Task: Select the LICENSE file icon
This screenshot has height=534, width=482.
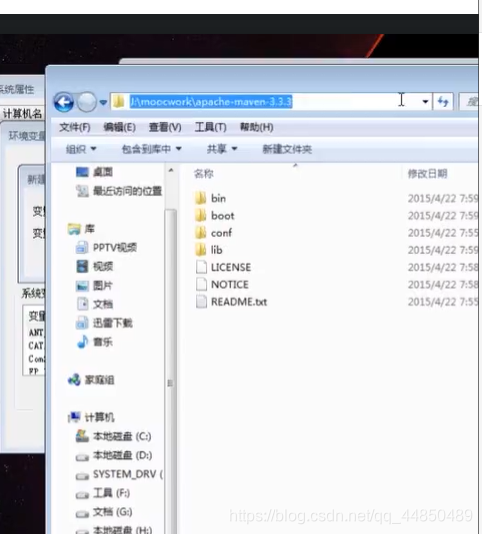Action: point(201,267)
